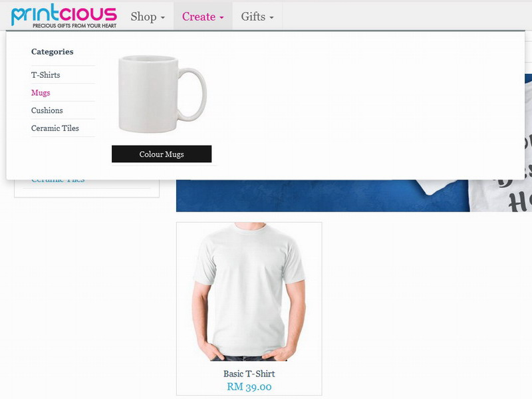Viewport: 532px width, 399px height.
Task: Choose Cushions from the Categories list
Action: pyautogui.click(x=47, y=110)
